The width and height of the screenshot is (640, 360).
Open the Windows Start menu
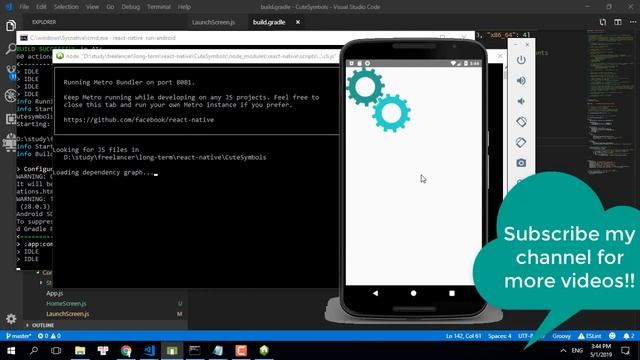tap(11, 351)
